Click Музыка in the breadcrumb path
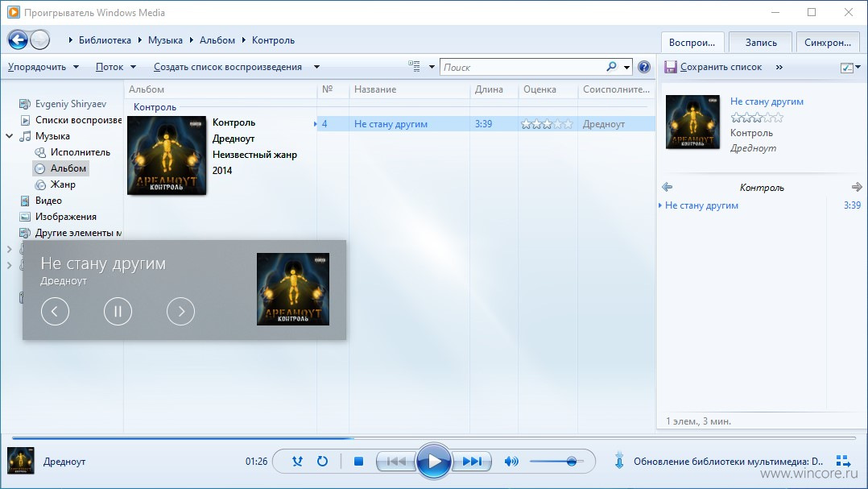Image resolution: width=868 pixels, height=489 pixels. coord(165,39)
